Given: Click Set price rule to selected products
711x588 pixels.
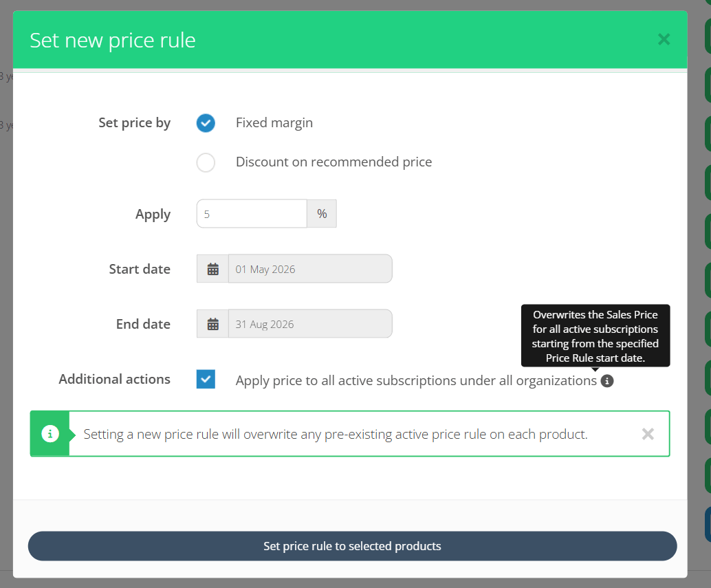Looking at the screenshot, I should 352,545.
